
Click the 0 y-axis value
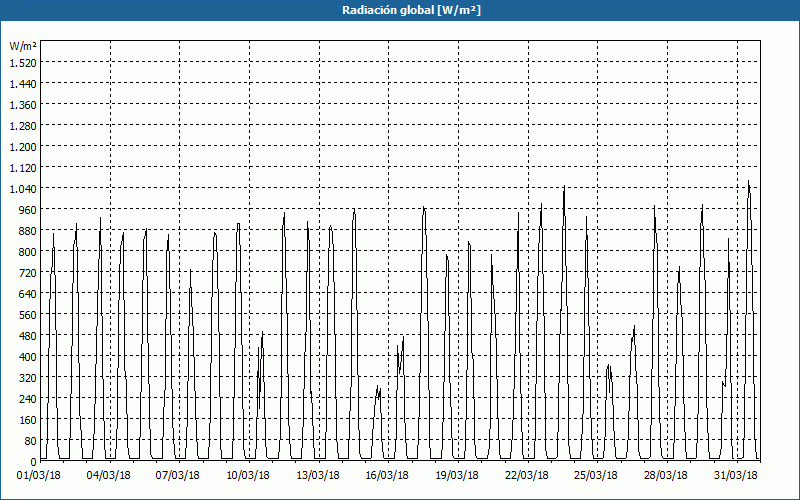(34, 462)
